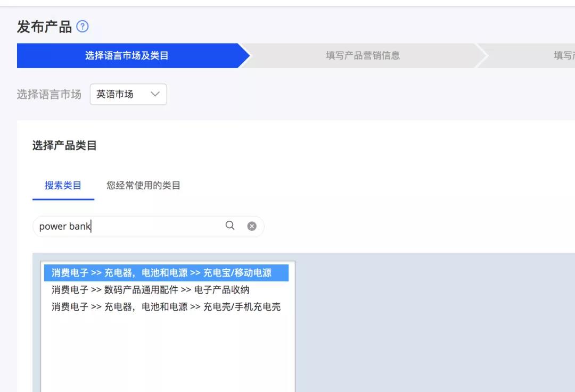Open the 英语市场 language market dropdown

pyautogui.click(x=128, y=94)
